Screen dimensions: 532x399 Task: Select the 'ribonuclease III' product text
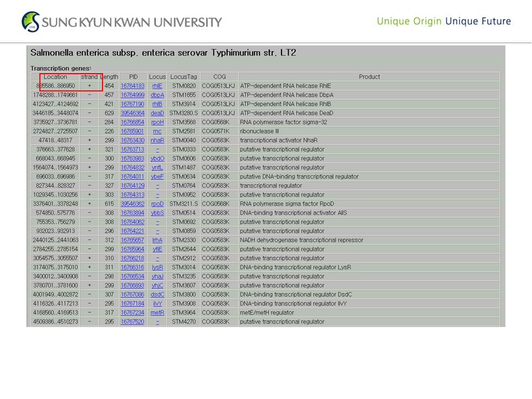click(259, 131)
